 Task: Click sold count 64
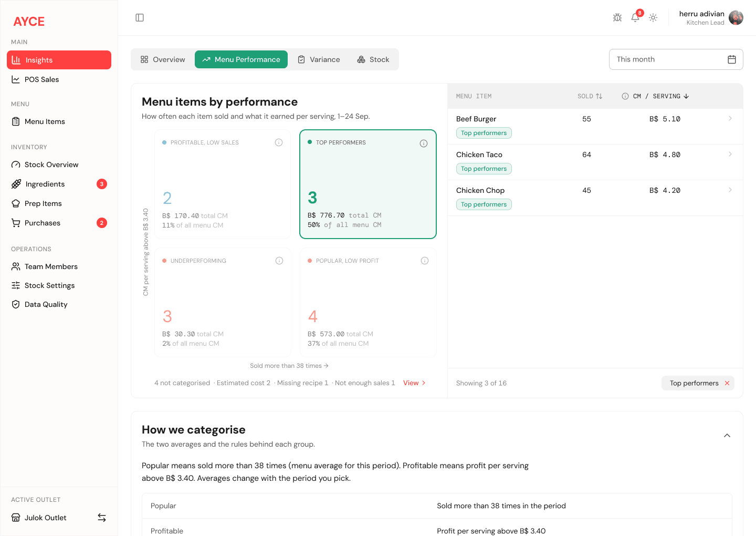[587, 154]
